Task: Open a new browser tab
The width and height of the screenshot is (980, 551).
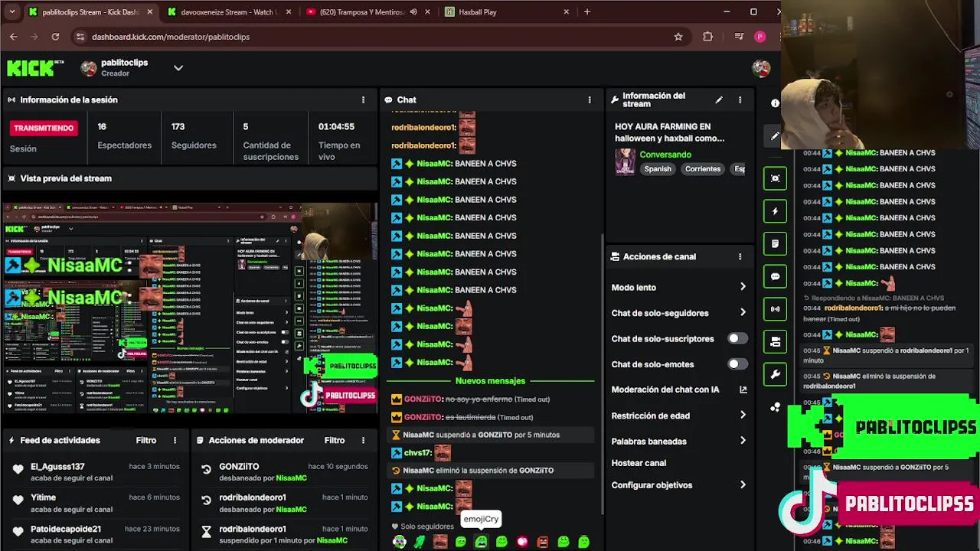Action: [587, 12]
